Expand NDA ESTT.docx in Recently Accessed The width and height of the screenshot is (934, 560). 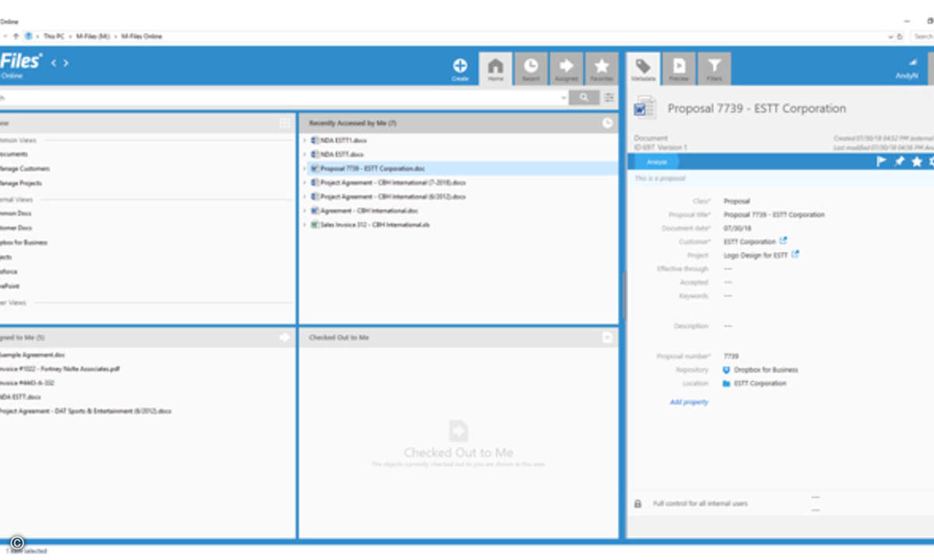click(x=304, y=155)
